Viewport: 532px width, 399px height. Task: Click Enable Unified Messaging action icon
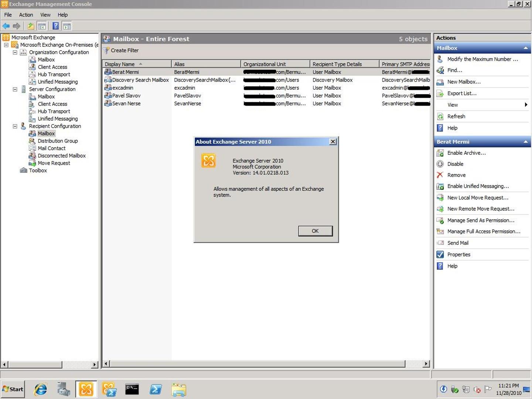440,186
